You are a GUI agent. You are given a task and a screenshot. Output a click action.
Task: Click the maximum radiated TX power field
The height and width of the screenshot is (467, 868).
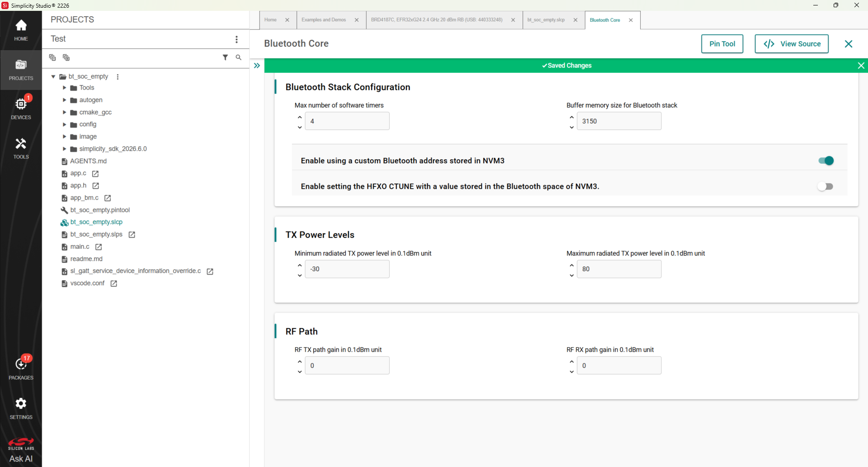tap(619, 269)
